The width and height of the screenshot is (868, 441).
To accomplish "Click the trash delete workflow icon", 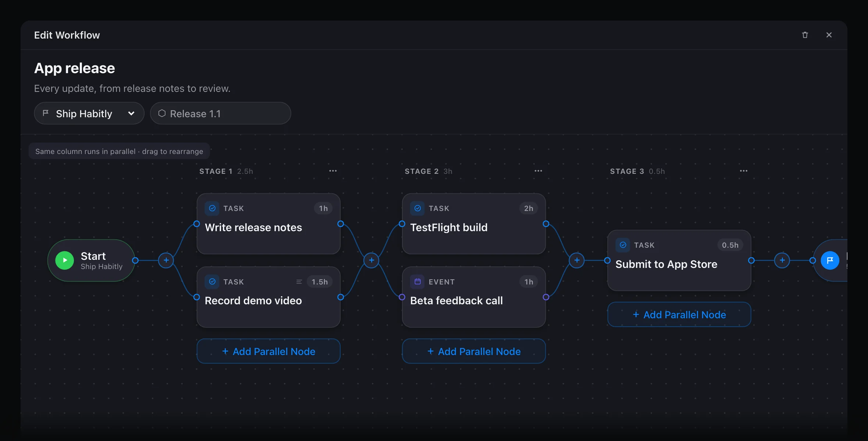I will (805, 35).
